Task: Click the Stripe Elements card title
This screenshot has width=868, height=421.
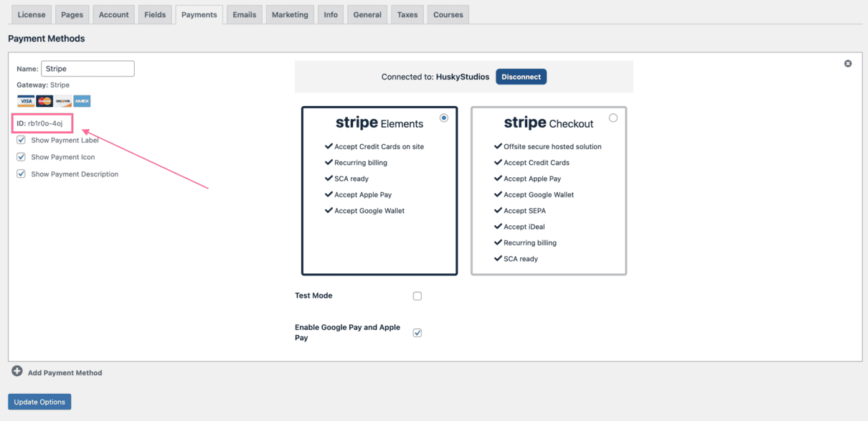Action: click(x=379, y=123)
